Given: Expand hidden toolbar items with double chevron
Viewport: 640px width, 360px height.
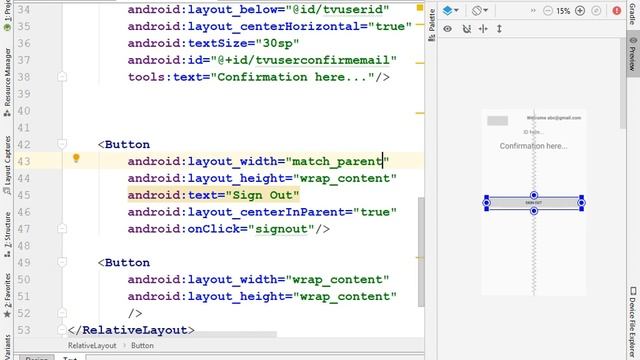Looking at the screenshot, I should [533, 11].
